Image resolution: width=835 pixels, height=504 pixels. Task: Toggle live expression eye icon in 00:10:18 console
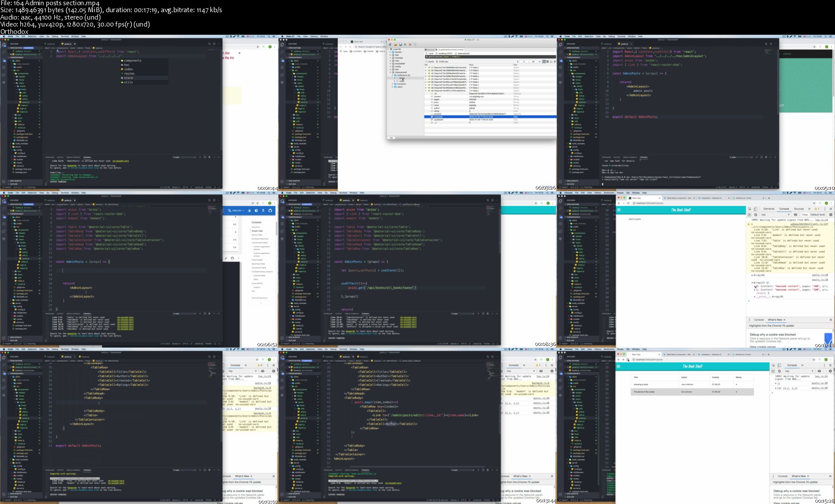coord(795,215)
